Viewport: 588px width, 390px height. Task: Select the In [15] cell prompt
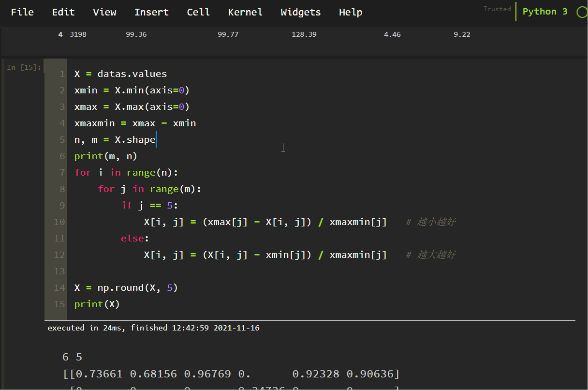tap(24, 67)
